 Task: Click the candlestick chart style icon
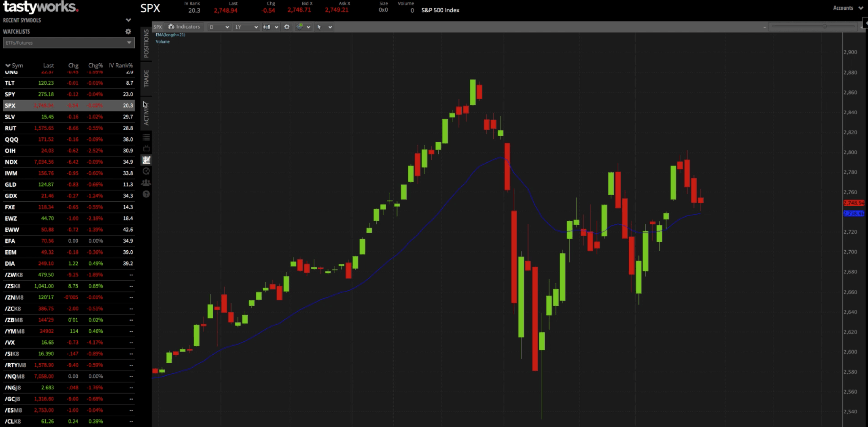pos(266,27)
